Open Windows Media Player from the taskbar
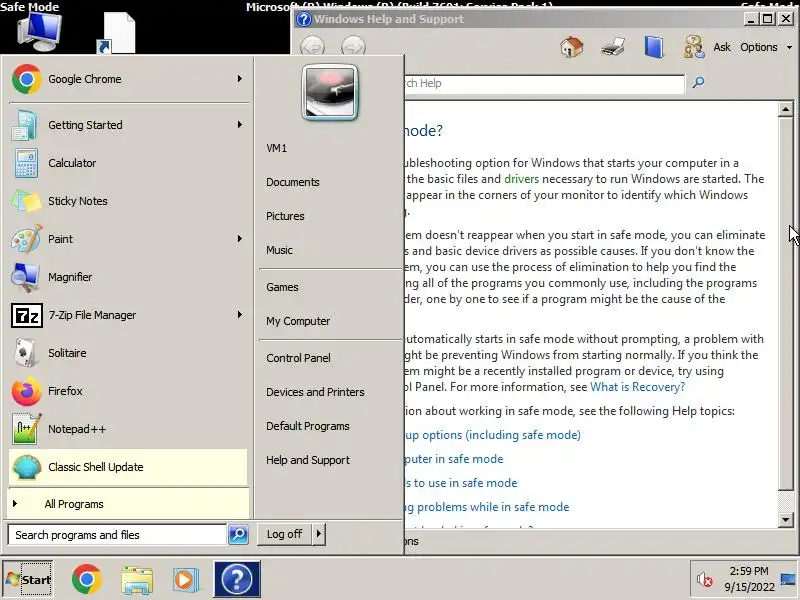The image size is (800, 600). coord(186,580)
